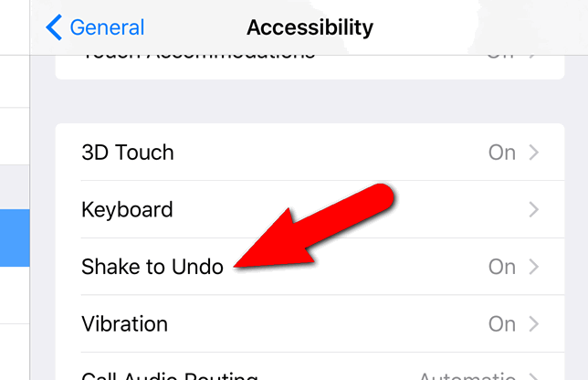Select the highlighted blue sidebar item

tap(15, 237)
